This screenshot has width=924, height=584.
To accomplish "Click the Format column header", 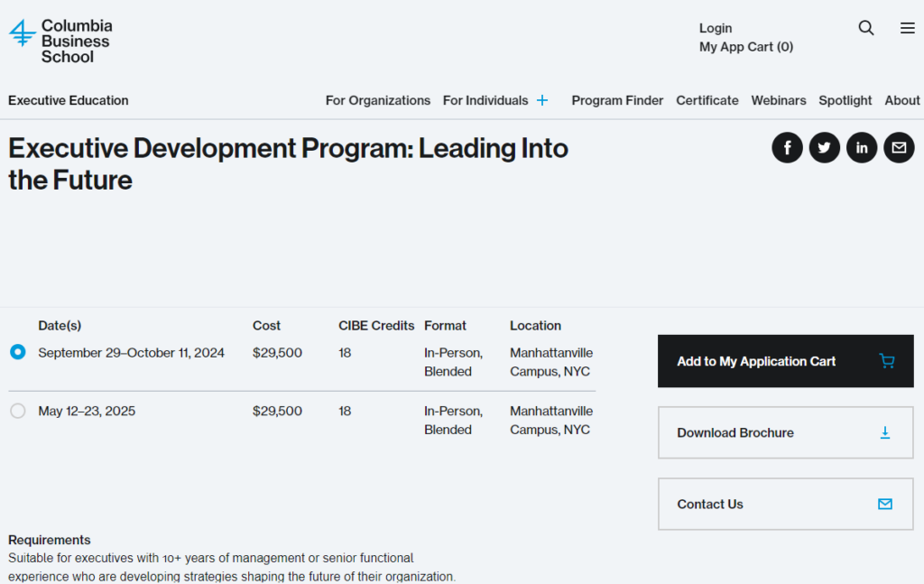I will click(445, 326).
